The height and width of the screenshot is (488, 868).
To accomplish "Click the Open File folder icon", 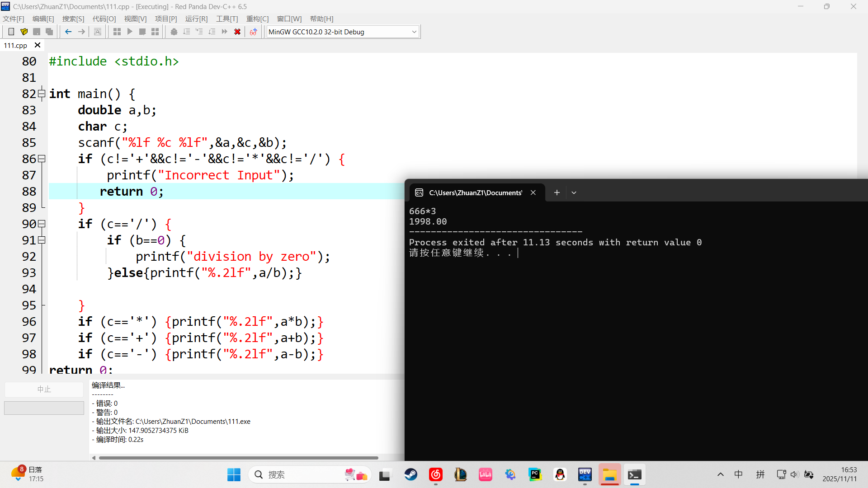I will 24,32.
